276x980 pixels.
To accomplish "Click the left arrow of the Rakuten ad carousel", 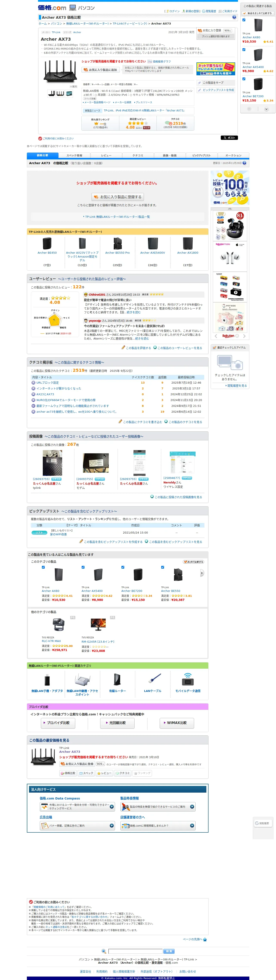I will [216, 336].
